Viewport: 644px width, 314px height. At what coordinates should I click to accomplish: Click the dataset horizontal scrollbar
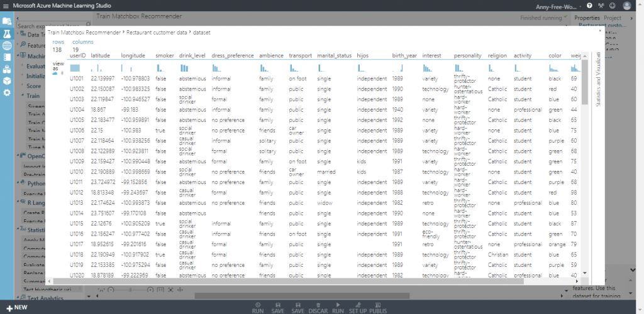pos(287,281)
